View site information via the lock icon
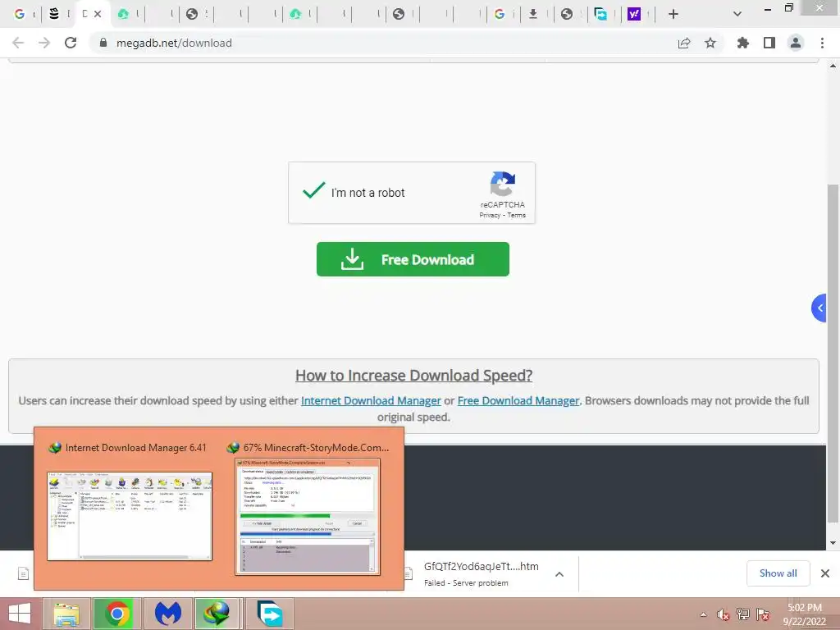 [103, 43]
